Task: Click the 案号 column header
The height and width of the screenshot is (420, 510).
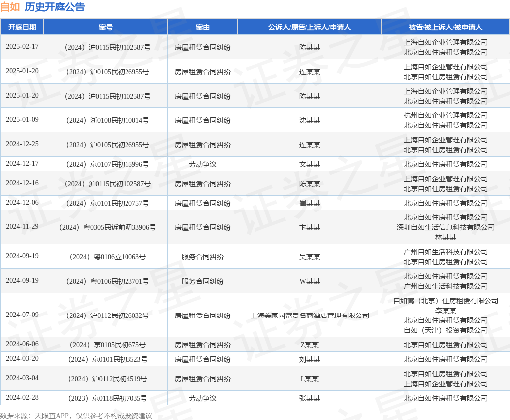Action: [x=106, y=27]
